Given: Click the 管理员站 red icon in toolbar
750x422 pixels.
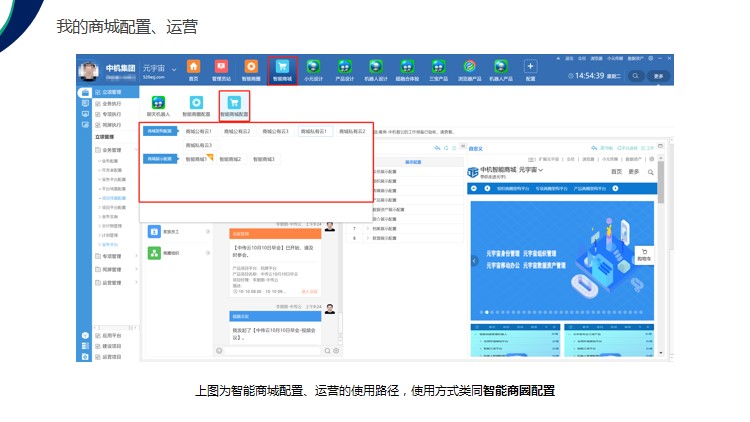Looking at the screenshot, I should (x=221, y=67).
